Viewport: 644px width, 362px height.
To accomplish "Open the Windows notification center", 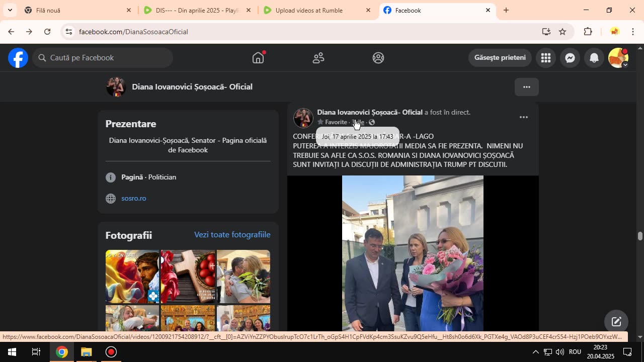I will [627, 352].
